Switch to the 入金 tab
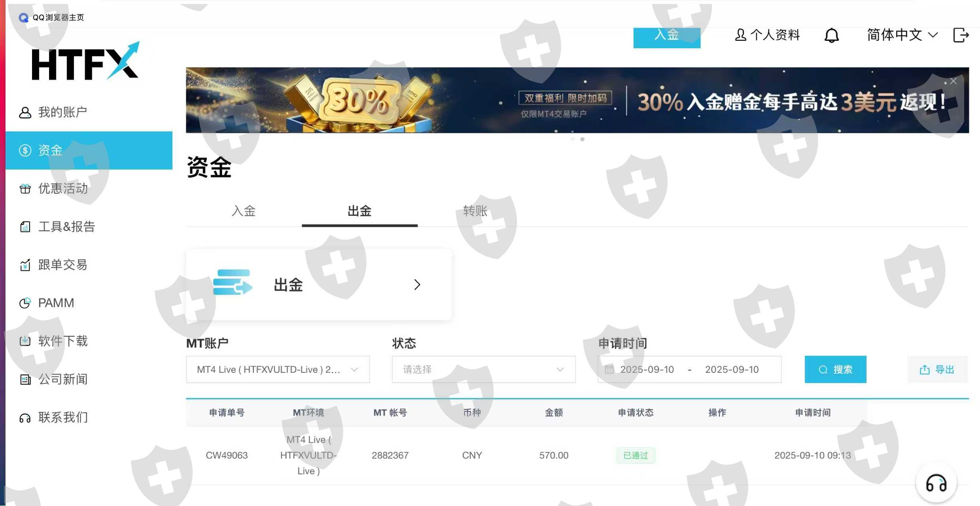 click(243, 211)
